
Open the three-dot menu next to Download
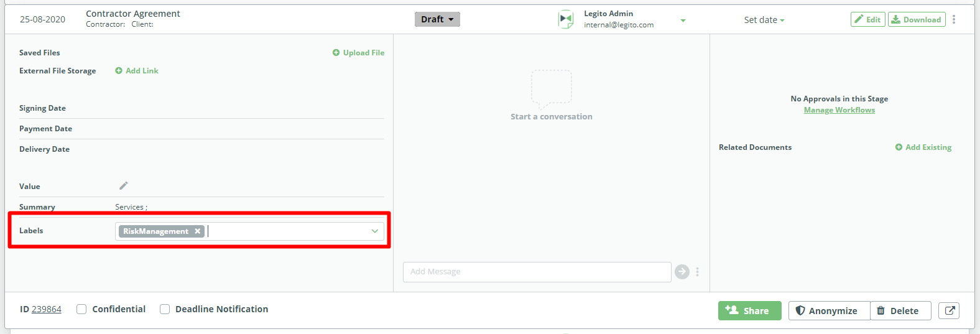[x=954, y=19]
